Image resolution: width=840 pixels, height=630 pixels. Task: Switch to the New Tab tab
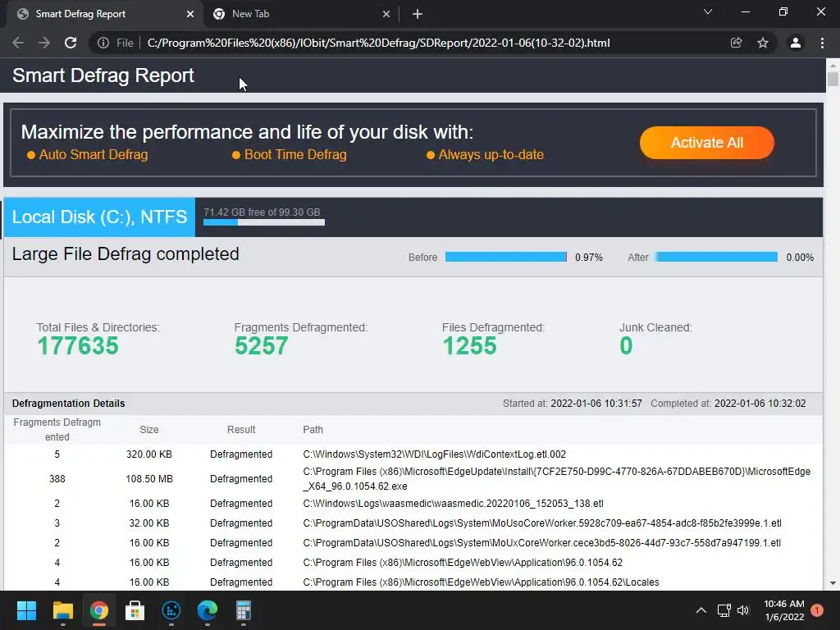[x=301, y=14]
